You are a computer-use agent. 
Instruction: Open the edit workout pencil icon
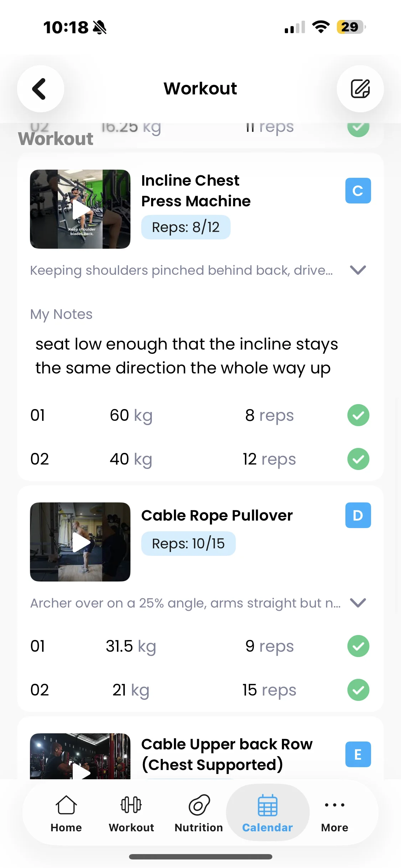point(360,89)
